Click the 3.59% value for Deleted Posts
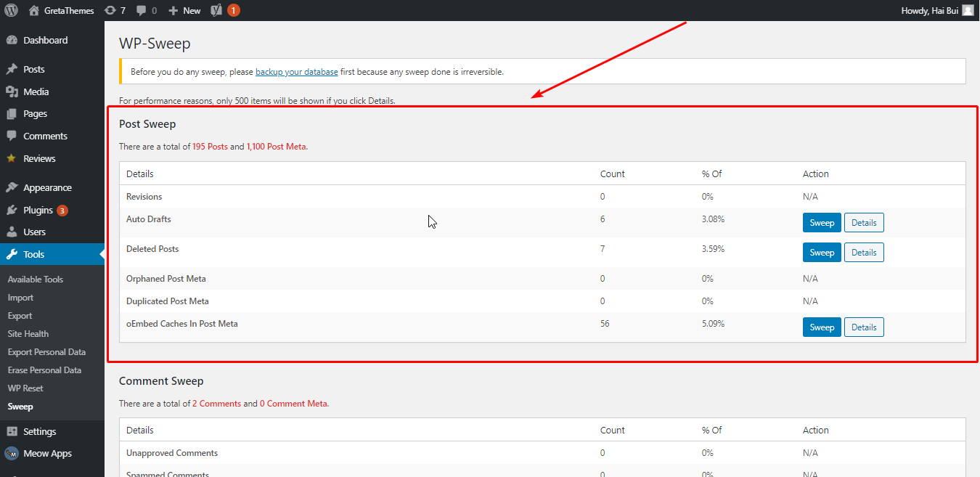 (713, 249)
